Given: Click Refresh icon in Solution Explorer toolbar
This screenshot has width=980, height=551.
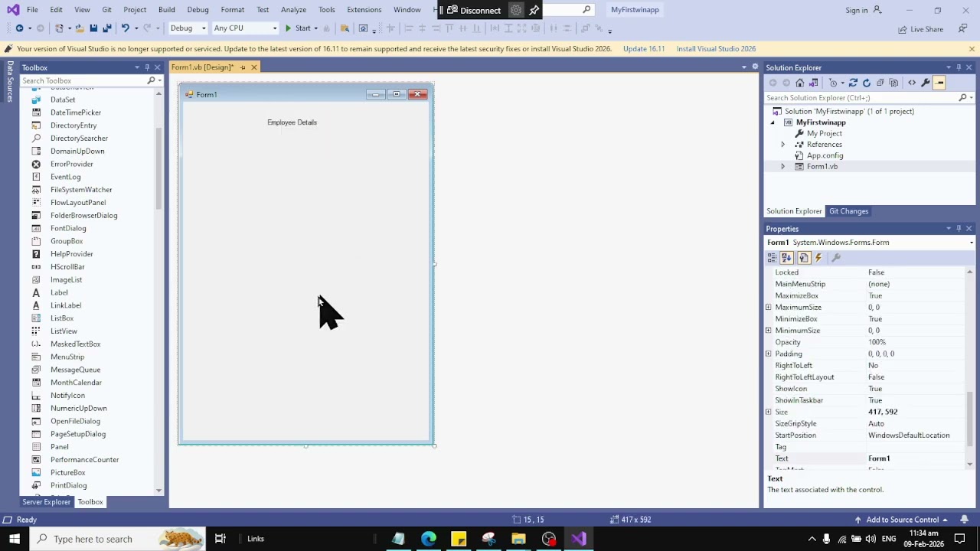Looking at the screenshot, I should coord(867,83).
